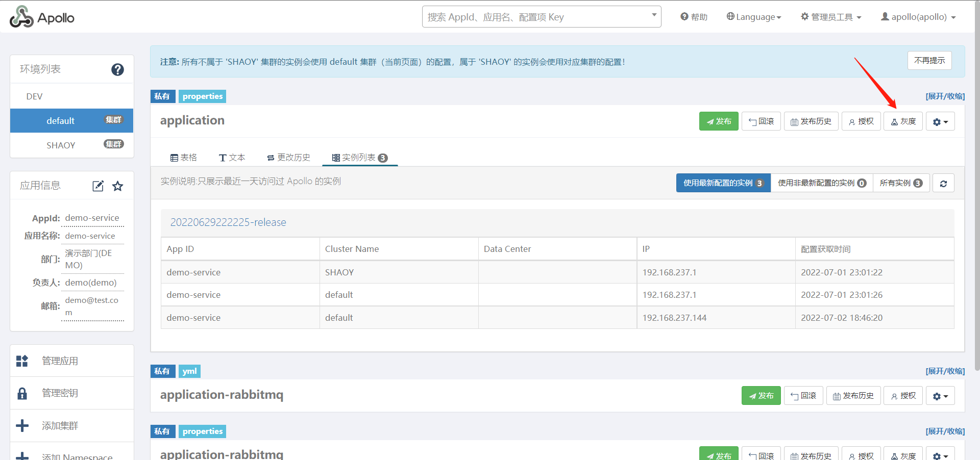
Task: Click the Apollo logo in header
Action: 42,17
